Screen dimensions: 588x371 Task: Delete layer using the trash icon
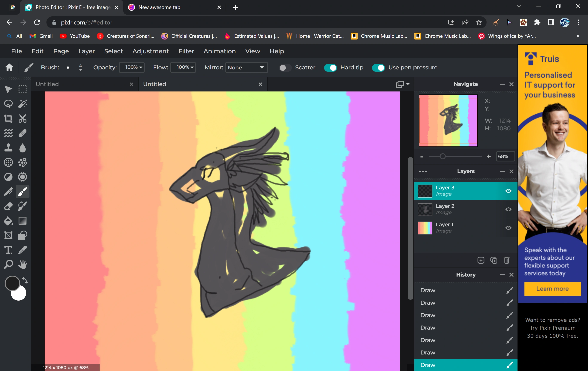507,260
